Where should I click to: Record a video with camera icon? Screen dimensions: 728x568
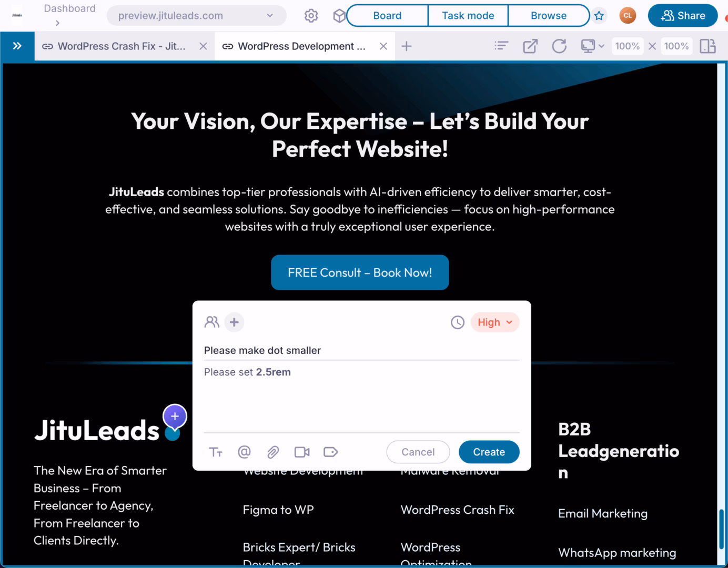pos(302,452)
